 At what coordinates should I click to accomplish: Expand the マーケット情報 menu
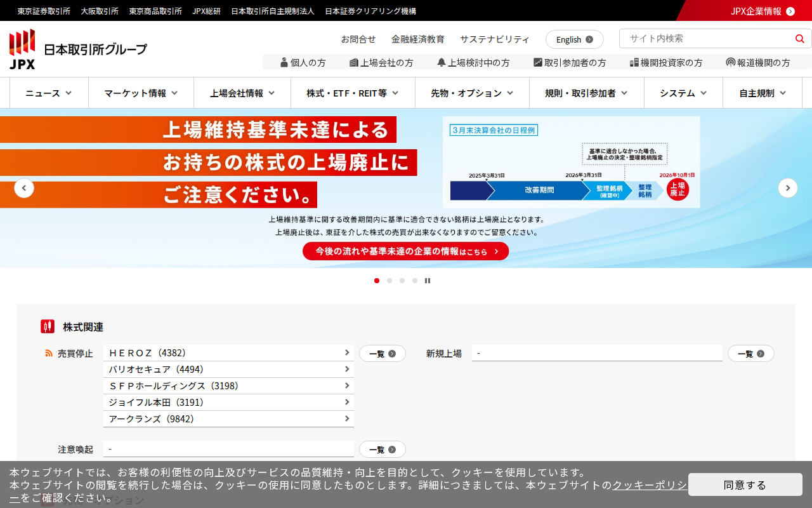click(141, 93)
